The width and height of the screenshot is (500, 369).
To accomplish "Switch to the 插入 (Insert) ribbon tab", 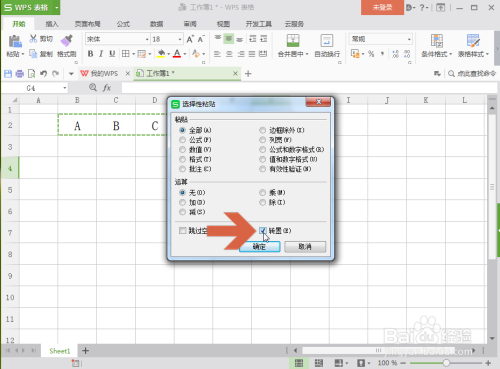I will pyautogui.click(x=52, y=24).
